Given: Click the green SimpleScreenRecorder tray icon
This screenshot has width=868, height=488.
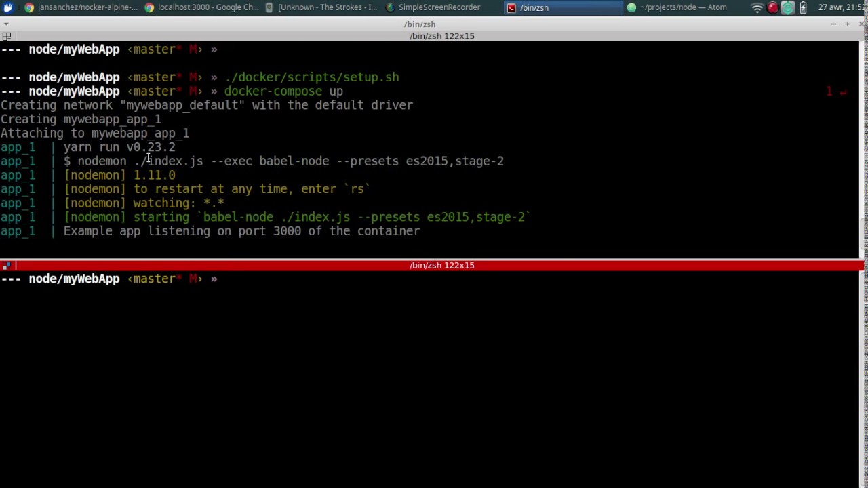Looking at the screenshot, I should (x=788, y=7).
